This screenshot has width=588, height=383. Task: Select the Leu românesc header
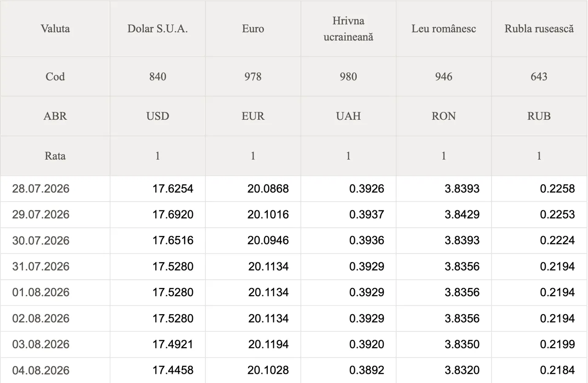[444, 28]
